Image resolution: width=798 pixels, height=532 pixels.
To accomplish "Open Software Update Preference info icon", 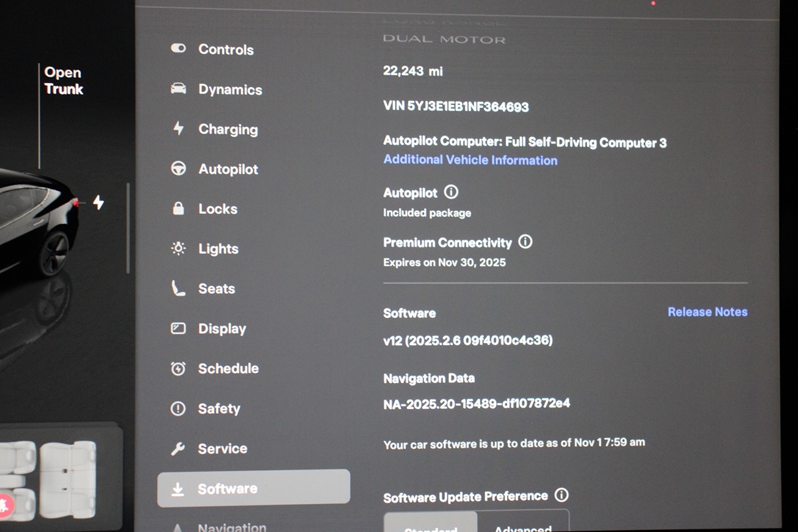I will pos(561,495).
